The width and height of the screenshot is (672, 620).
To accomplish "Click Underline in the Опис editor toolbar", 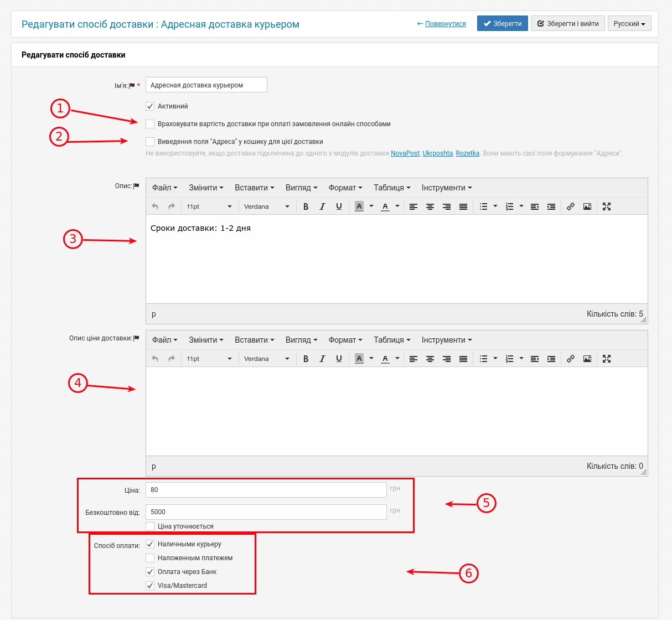I will pyautogui.click(x=339, y=206).
